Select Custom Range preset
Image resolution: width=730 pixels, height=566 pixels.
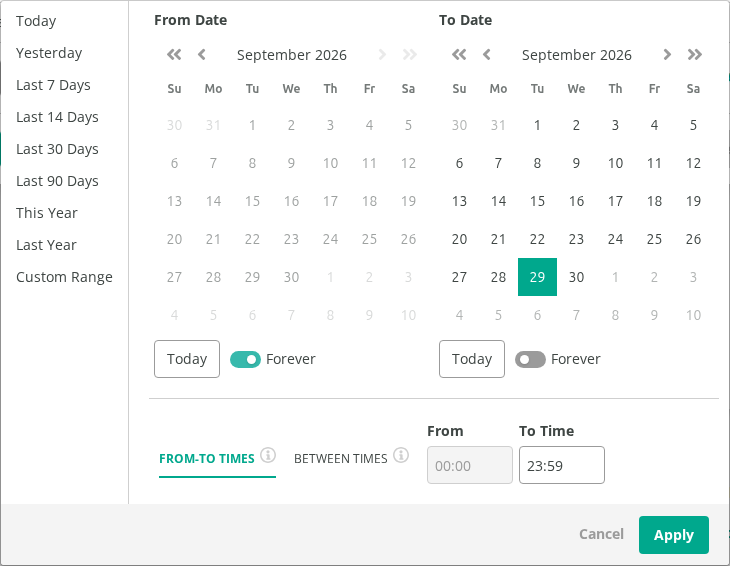(64, 277)
